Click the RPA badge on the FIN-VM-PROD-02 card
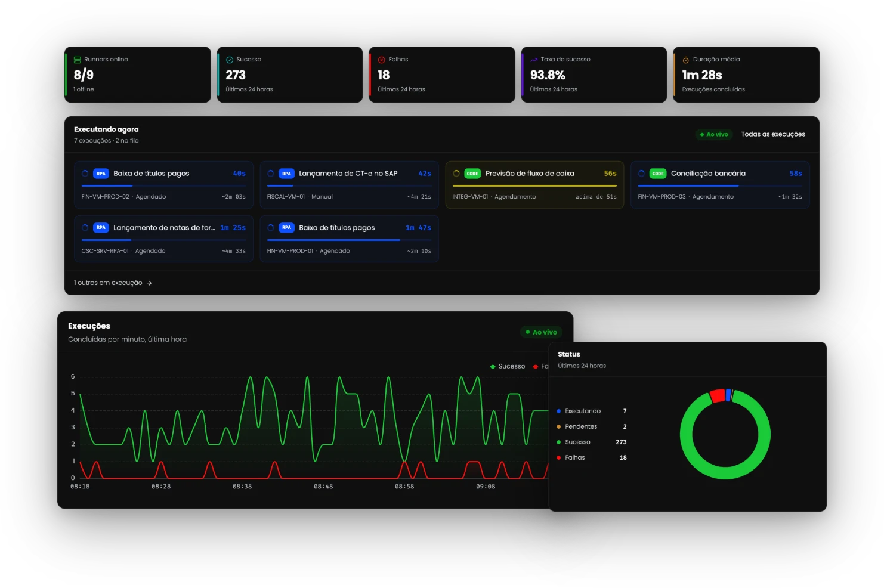The width and height of the screenshot is (884, 588). (101, 174)
